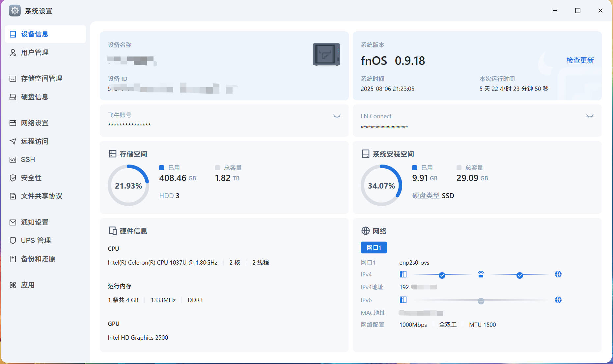Screen dimensions: 613x364
Task: Select the 网口1 network tab
Action: 374,247
